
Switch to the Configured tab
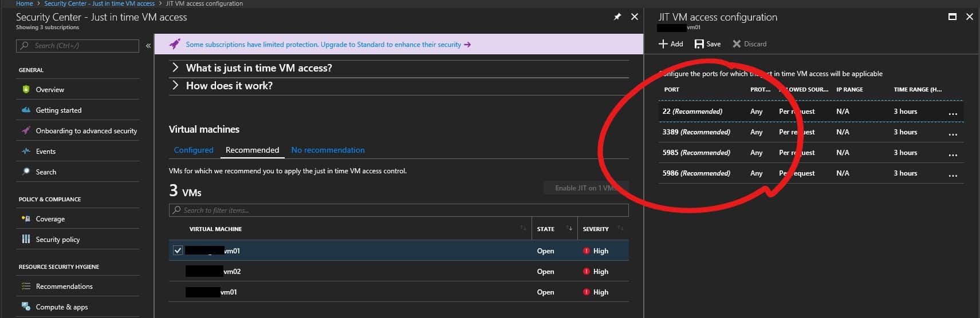[x=194, y=150]
